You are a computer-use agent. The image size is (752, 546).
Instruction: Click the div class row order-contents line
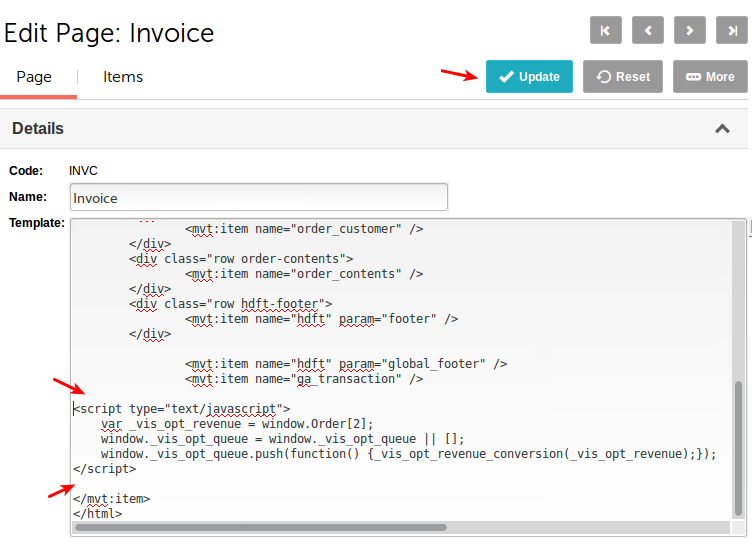[241, 259]
